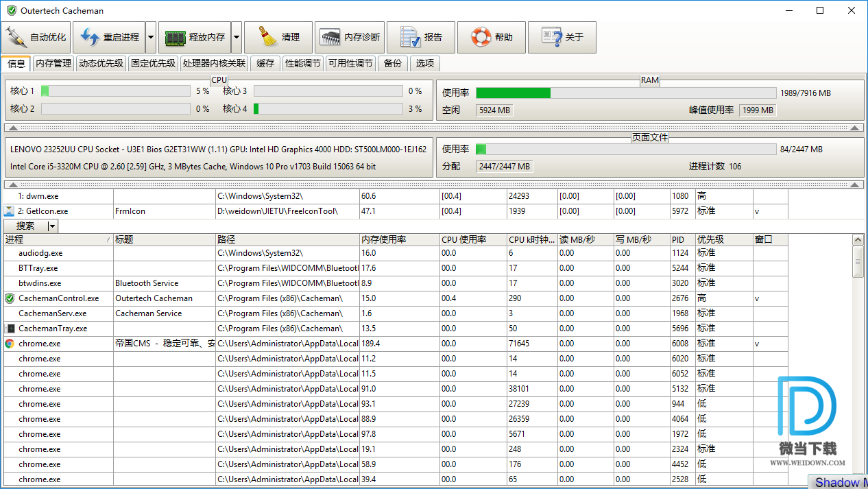Viewport: 868px width, 489px height.
Task: Click the CachemanControl.exe shield icon
Action: pos(10,298)
